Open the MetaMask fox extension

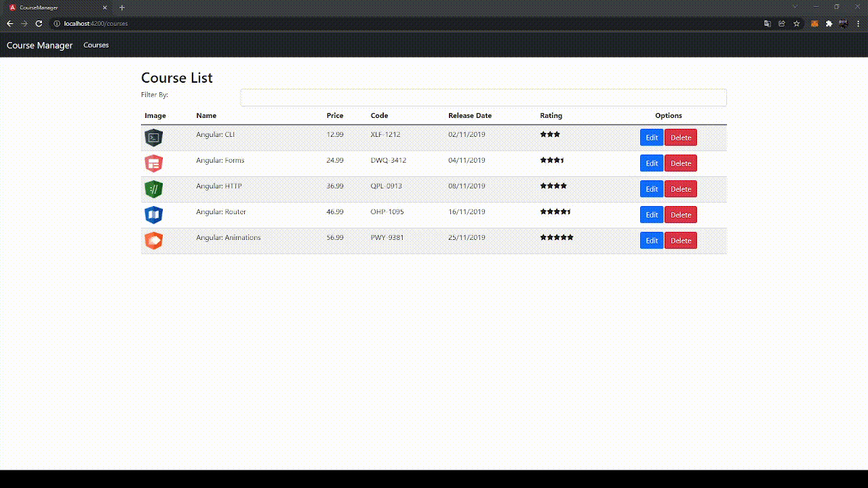(814, 24)
